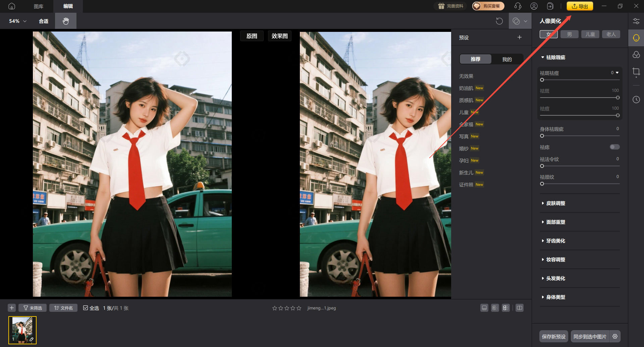
Task: Toggle the 祛痣 switch
Action: coord(614,147)
